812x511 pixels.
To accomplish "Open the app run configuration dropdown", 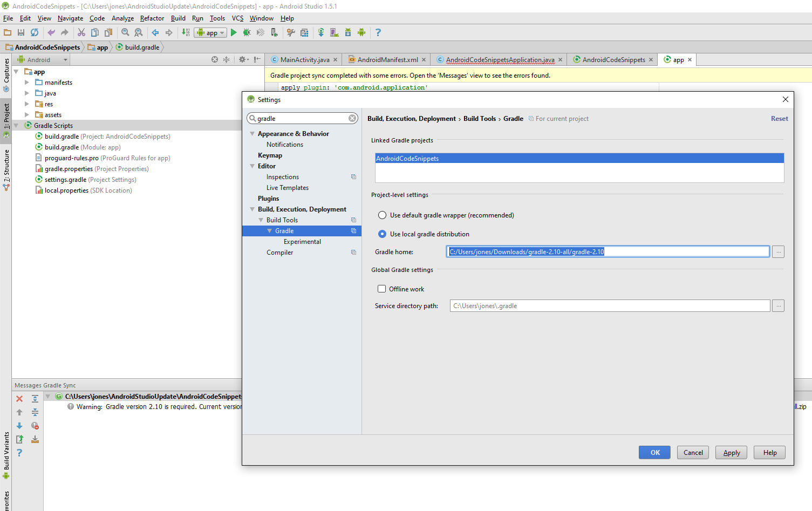I will tap(210, 33).
